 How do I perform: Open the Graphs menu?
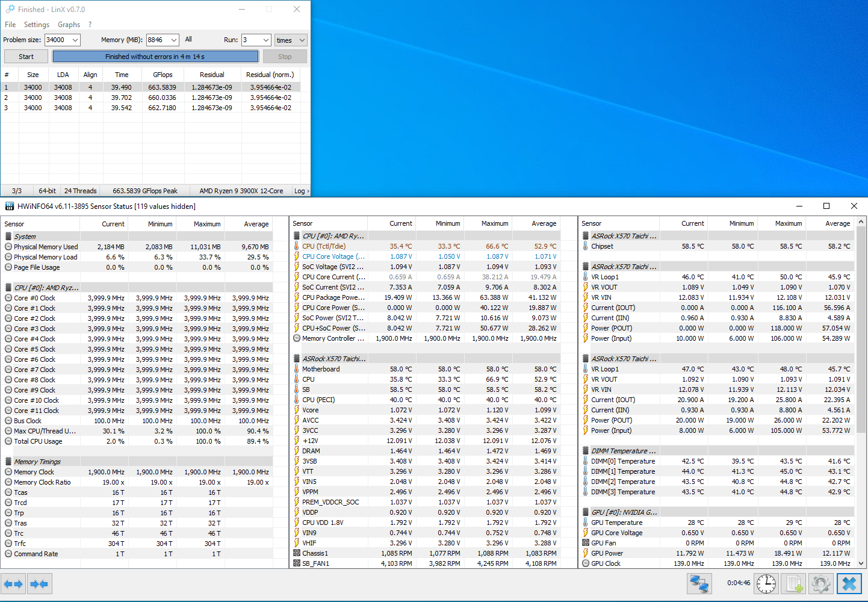coord(69,25)
